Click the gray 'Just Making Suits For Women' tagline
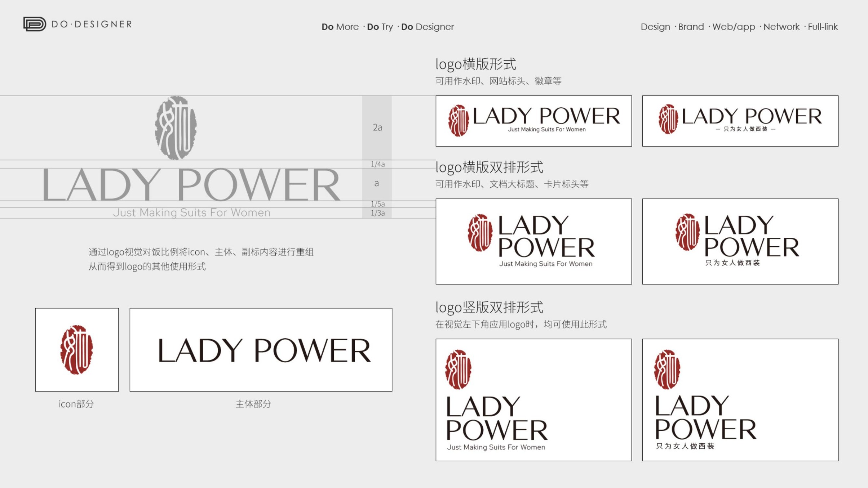This screenshot has width=868, height=488. tap(192, 212)
